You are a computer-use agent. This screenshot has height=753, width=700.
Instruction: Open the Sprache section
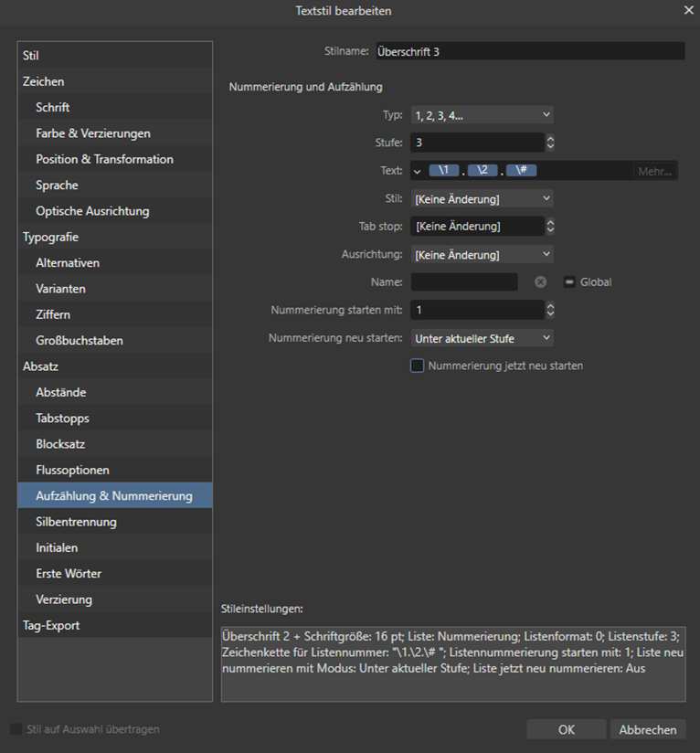coord(115,185)
